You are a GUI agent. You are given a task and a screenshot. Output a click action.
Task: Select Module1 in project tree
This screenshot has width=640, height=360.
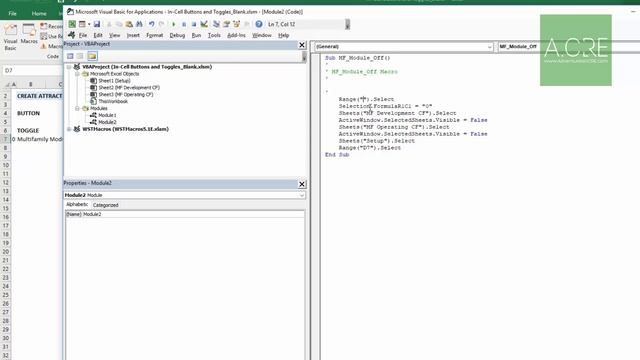tap(107, 115)
